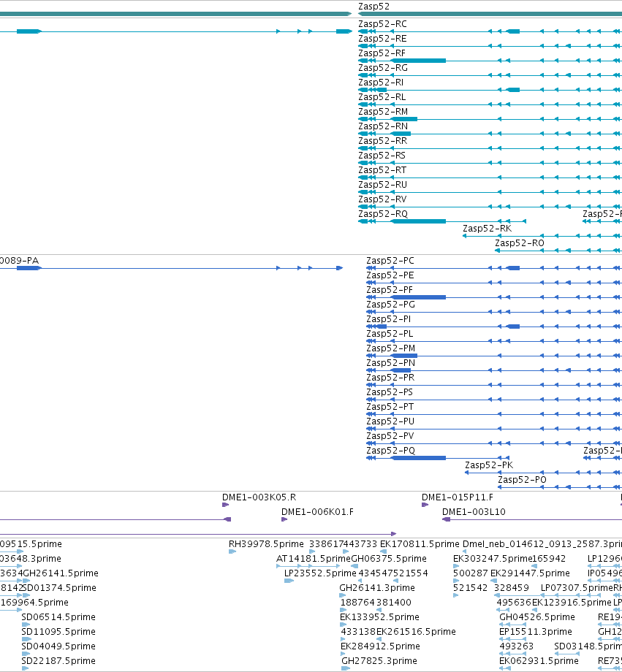
Task: Select the Zasp52-RS transcript label
Action: (x=382, y=155)
